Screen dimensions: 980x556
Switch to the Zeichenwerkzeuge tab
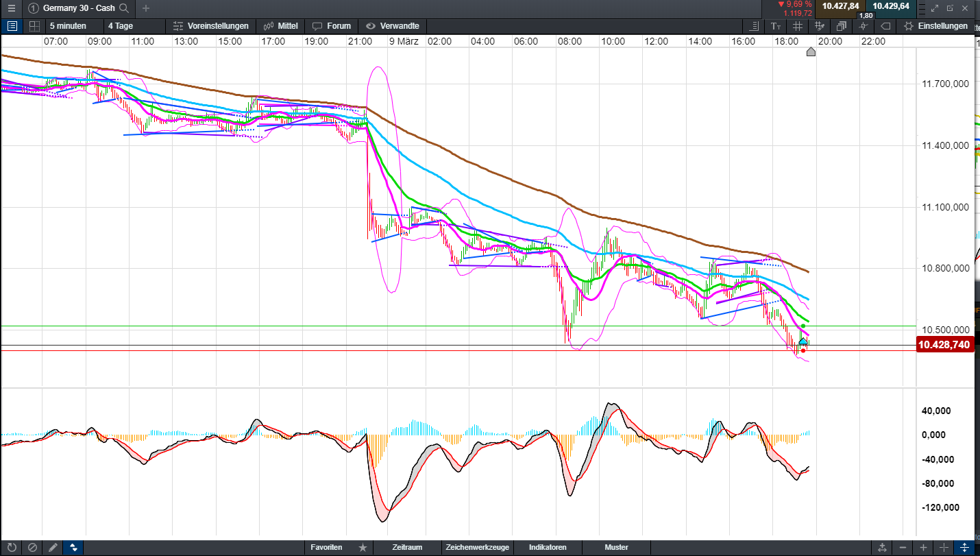[477, 548]
